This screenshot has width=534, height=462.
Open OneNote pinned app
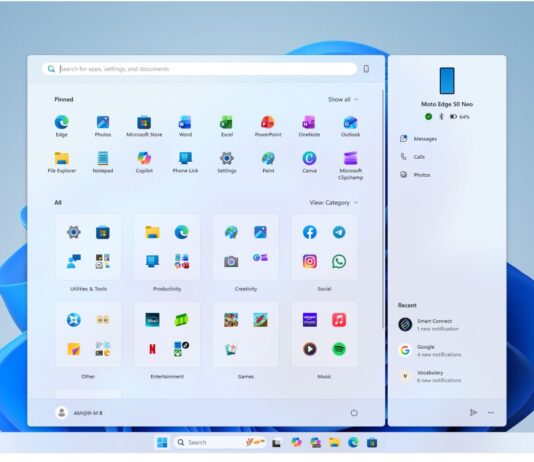click(x=309, y=126)
